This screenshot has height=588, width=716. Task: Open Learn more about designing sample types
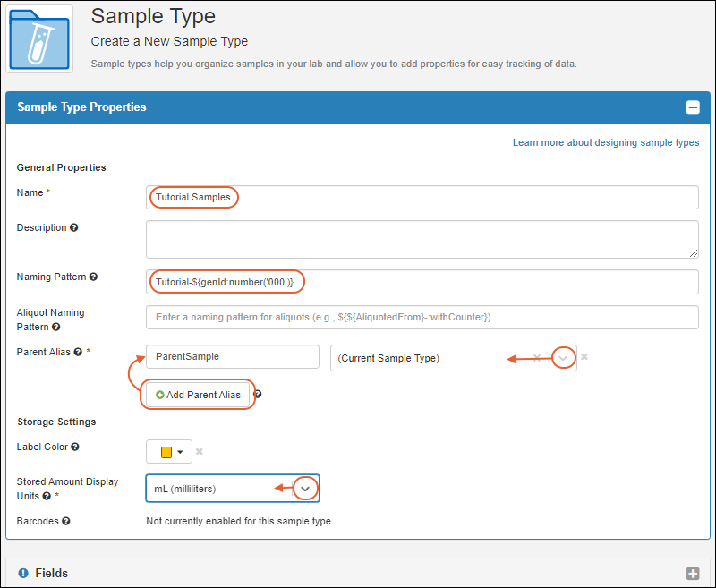(x=606, y=142)
